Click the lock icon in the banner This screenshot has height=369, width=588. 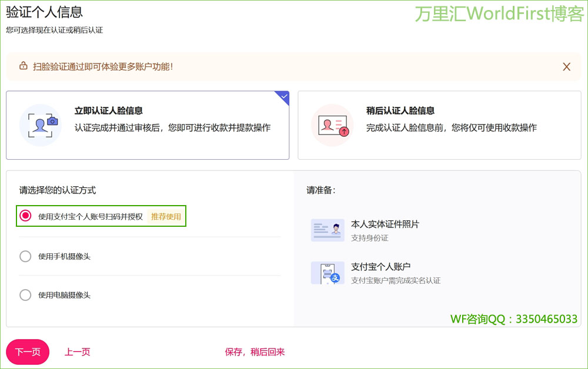point(24,66)
